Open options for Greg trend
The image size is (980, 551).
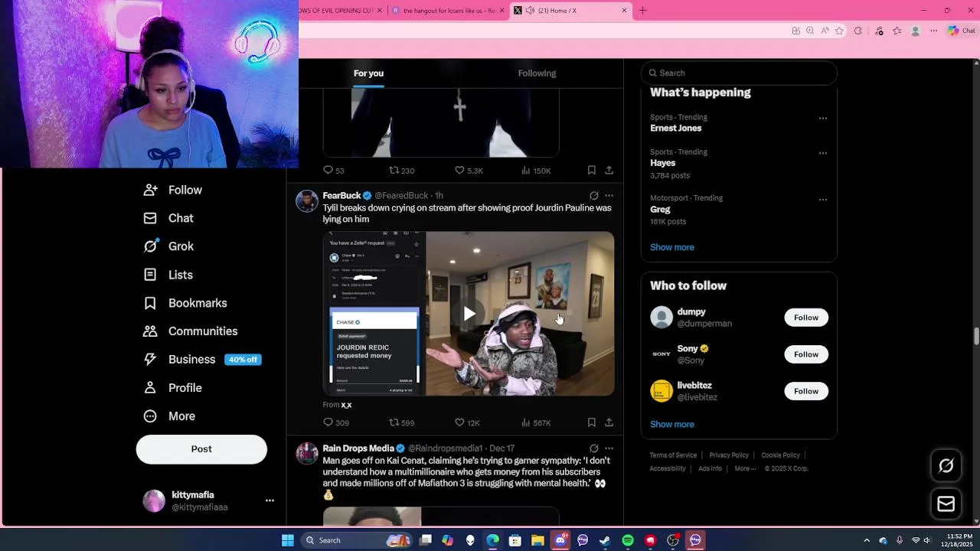pyautogui.click(x=823, y=200)
